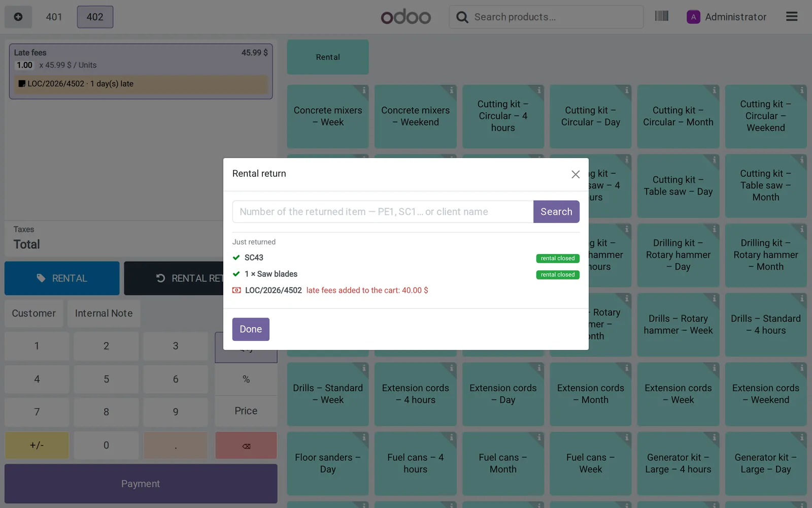Open info for Extension cords – Day
This screenshot has width=812, height=508.
pyautogui.click(x=538, y=368)
